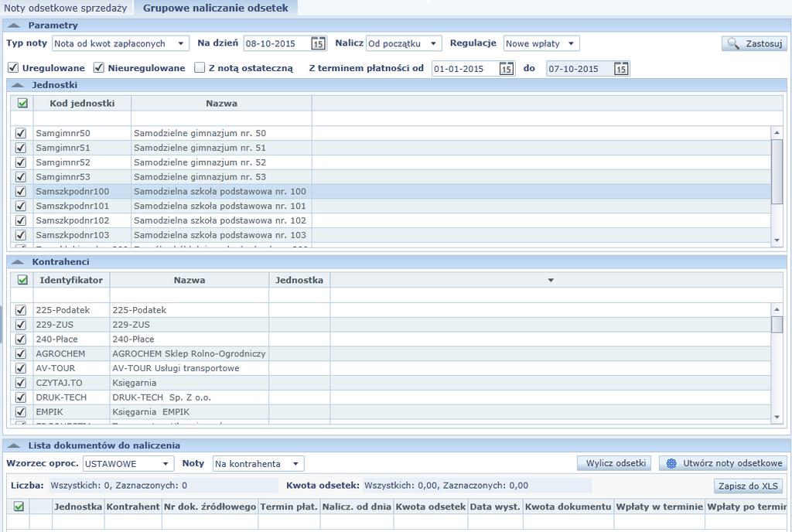Click Zapisz do XLS button
The width and height of the screenshot is (792, 532).
point(748,486)
